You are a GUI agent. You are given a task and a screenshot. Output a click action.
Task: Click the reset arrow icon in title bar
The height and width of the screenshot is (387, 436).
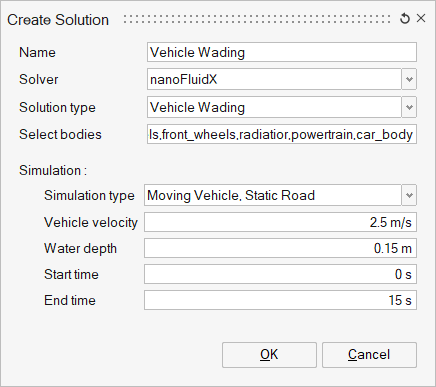[x=405, y=18]
